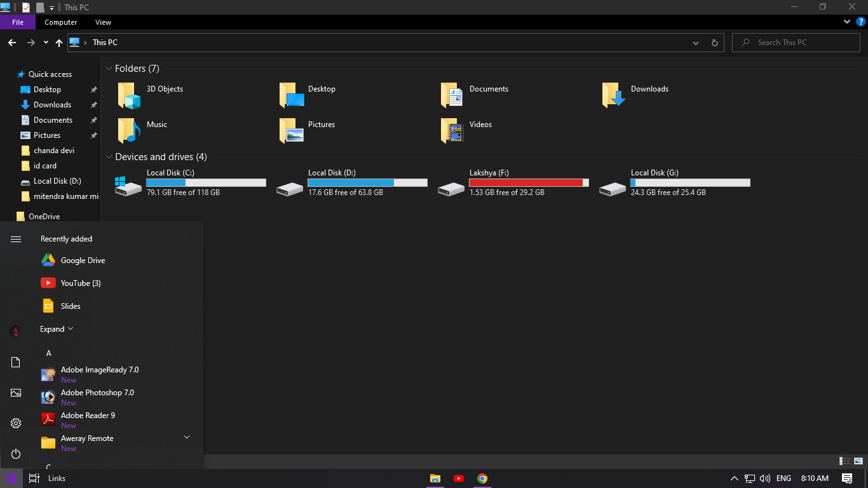Click the user account avatar in Start menu
Screen dimensions: 868x488
tap(16, 331)
